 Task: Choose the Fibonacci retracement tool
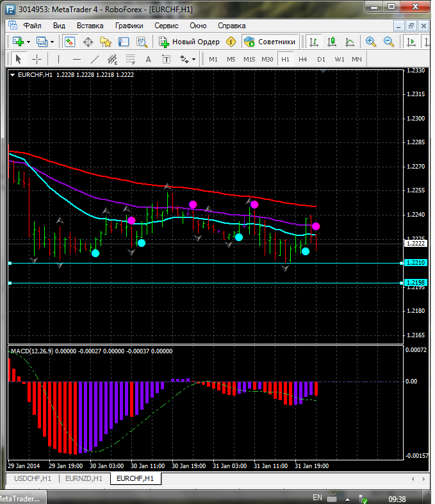click(x=131, y=59)
